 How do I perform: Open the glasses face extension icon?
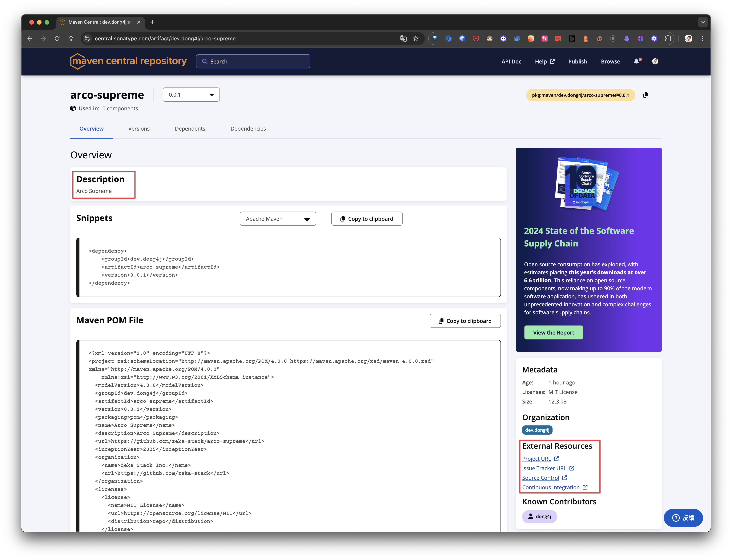(489, 39)
